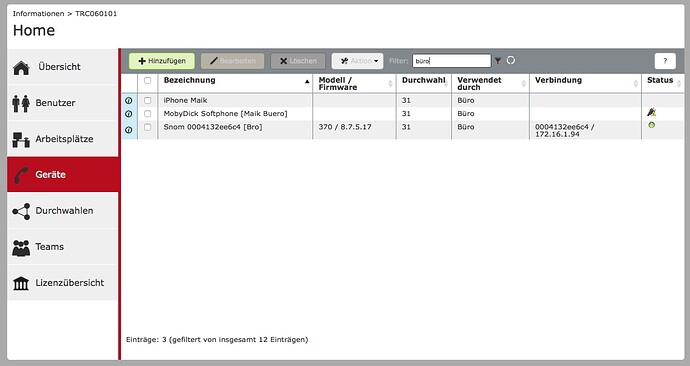Tick the MobyDick Softphone checkbox

(x=147, y=114)
